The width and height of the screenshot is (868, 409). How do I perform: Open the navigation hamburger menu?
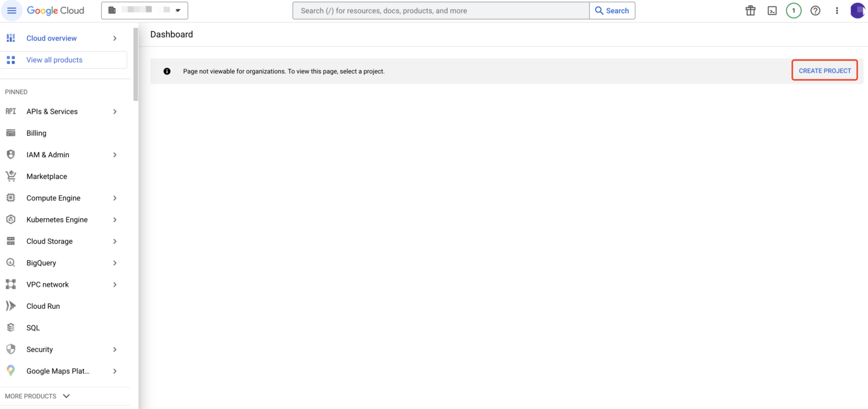pos(11,10)
